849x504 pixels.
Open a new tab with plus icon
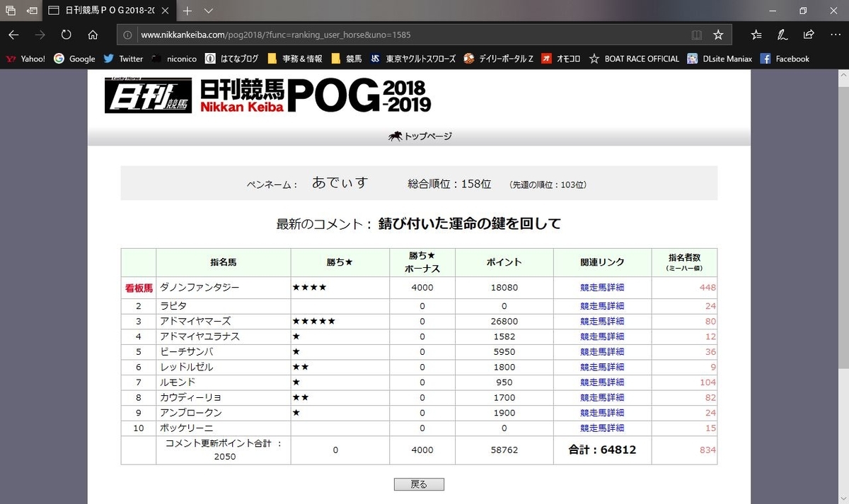[187, 11]
